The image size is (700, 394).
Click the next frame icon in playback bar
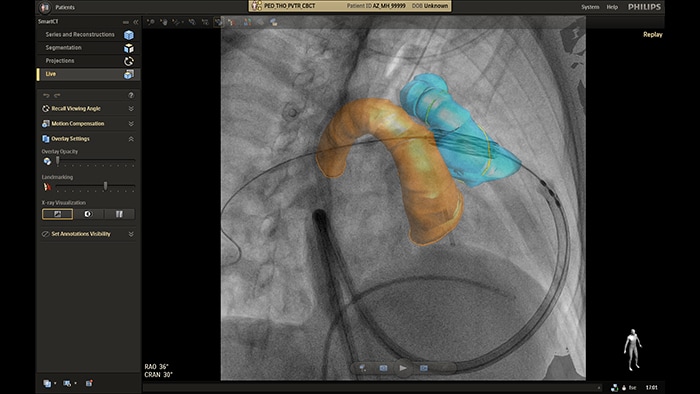click(424, 368)
